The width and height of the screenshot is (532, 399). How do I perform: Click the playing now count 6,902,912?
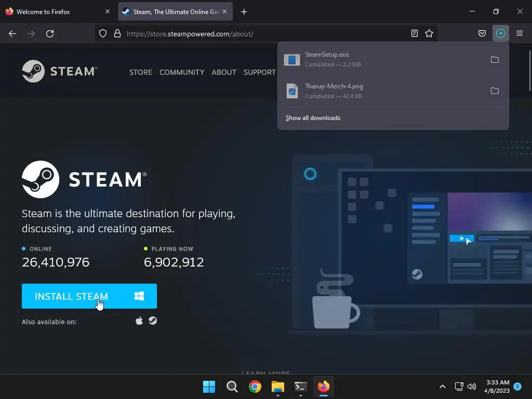[x=174, y=262]
